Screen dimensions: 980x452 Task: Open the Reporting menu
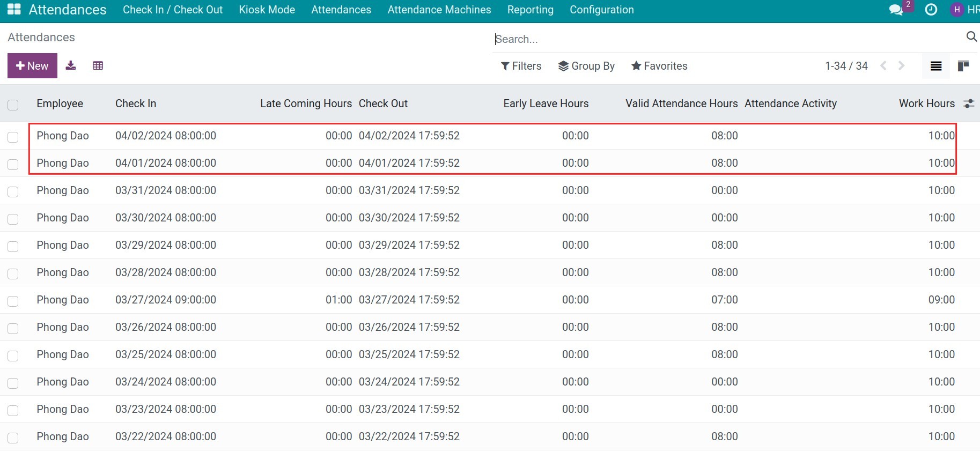[530, 10]
